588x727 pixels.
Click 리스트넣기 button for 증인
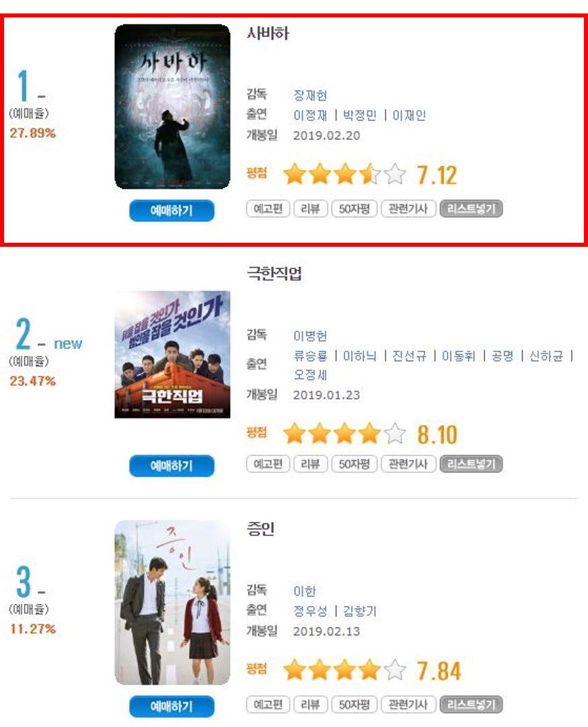click(471, 704)
